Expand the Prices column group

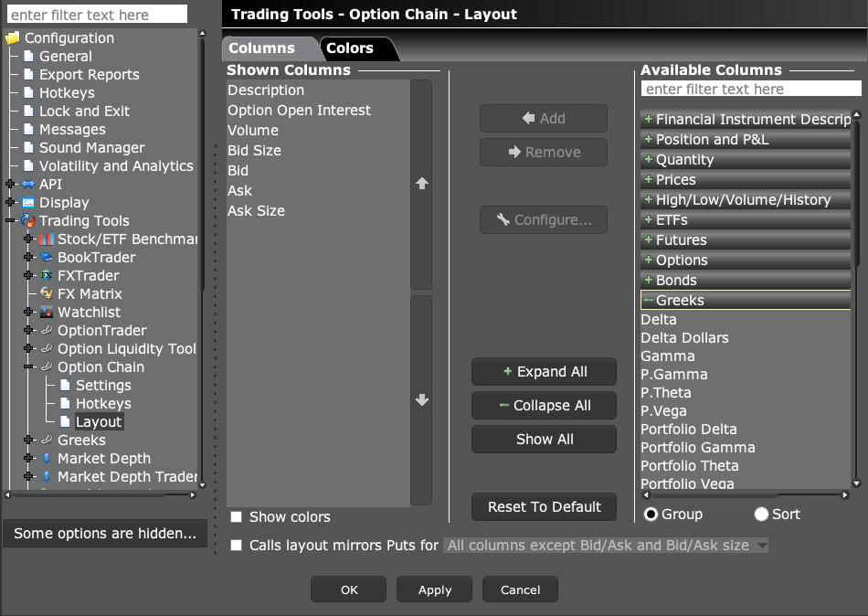tap(649, 179)
